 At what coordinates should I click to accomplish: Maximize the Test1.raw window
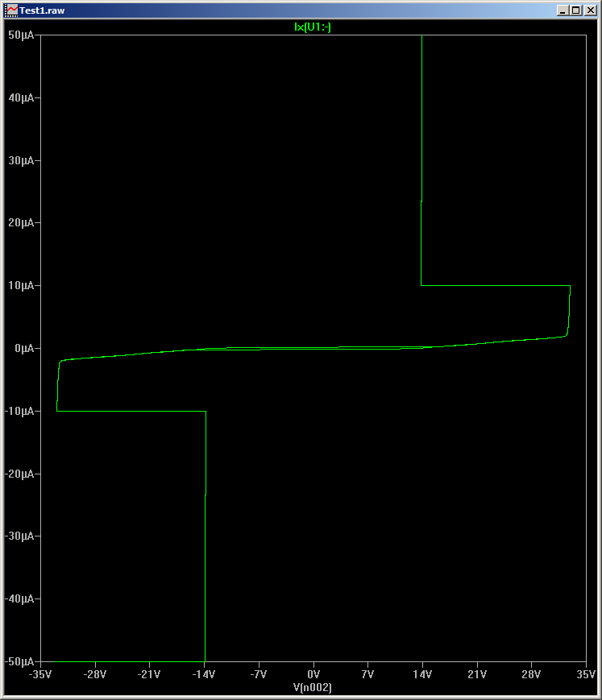tap(576, 10)
